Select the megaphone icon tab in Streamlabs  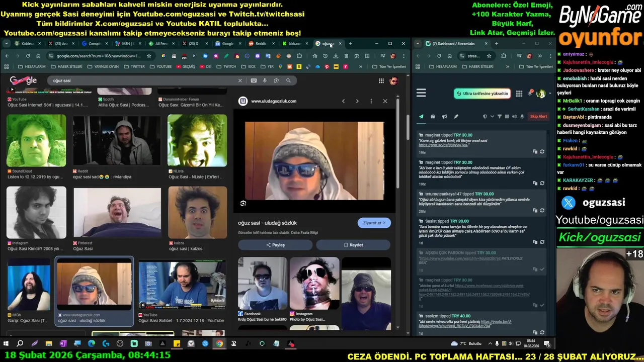click(x=444, y=117)
